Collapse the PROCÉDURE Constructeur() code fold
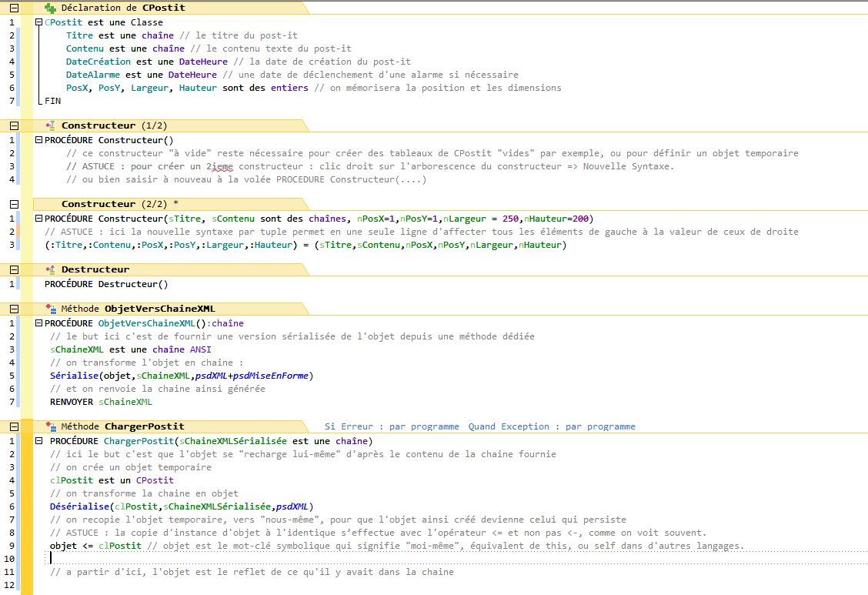 (37, 139)
